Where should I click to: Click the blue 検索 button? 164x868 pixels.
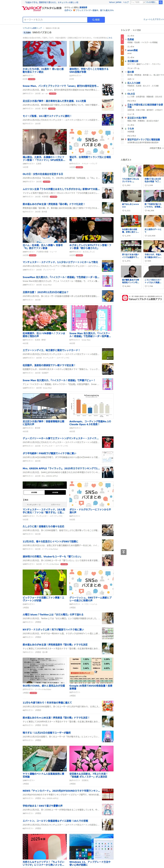(96, 20)
